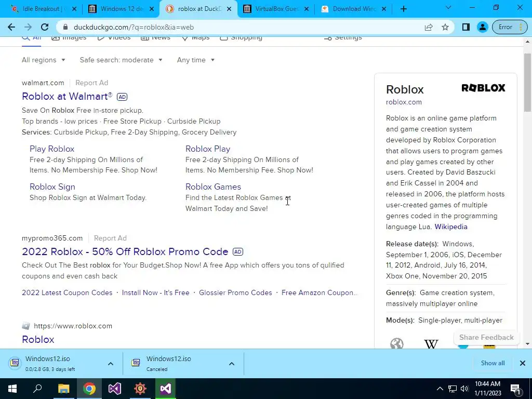Report the mypromo365.com ad
The height and width of the screenshot is (399, 532).
pyautogui.click(x=110, y=238)
